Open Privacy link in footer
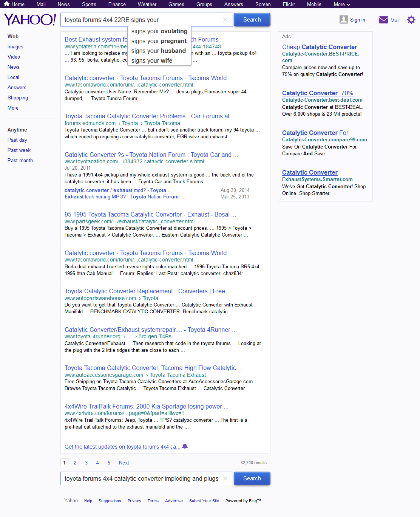Screen dimensions: 420x517 click(134, 501)
